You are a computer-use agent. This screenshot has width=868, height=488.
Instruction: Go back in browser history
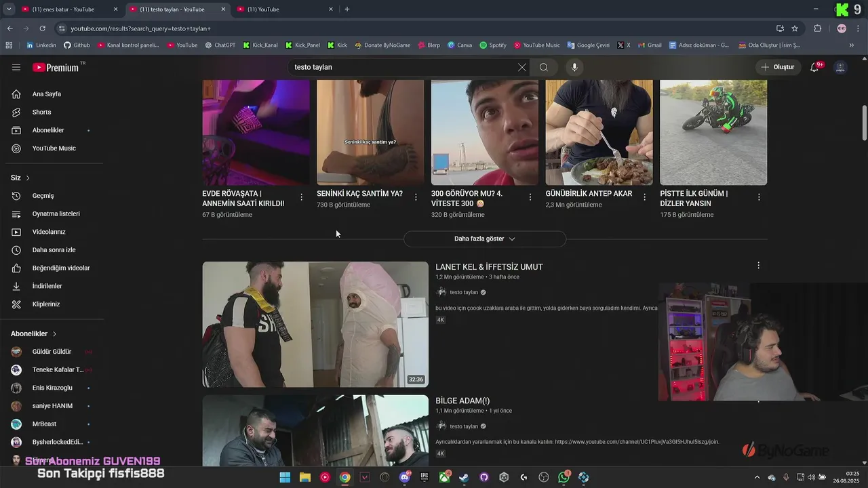click(9, 28)
